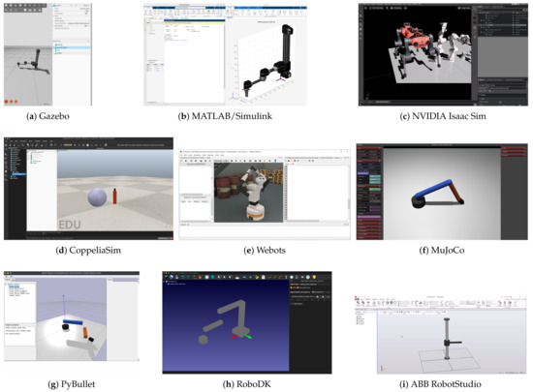Click the leftmost orange round button in Gazebo
Image resolution: width=533 pixels, height=392 pixels.
(x=6, y=101)
